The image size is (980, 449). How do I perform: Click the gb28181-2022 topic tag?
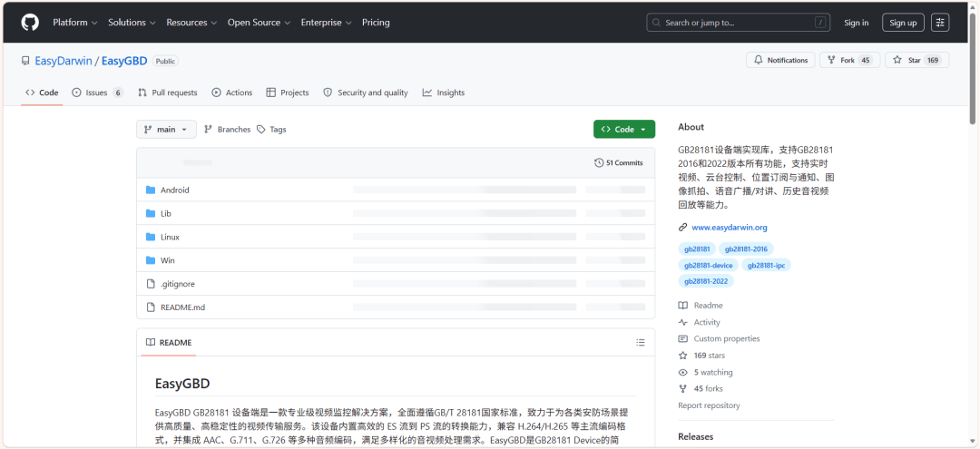(706, 281)
